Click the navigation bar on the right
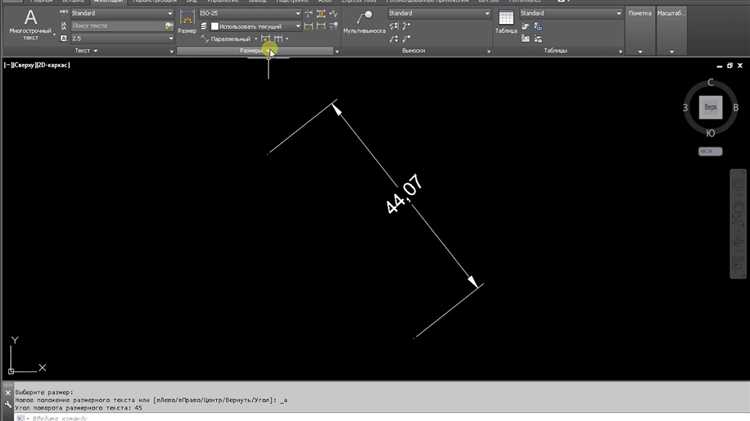This screenshot has height=421, width=750. click(738, 223)
